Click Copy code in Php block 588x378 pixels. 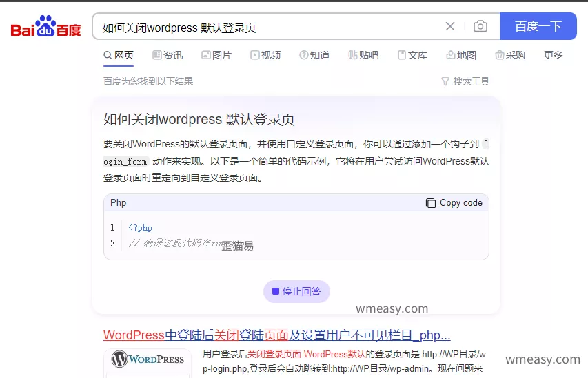(x=454, y=203)
